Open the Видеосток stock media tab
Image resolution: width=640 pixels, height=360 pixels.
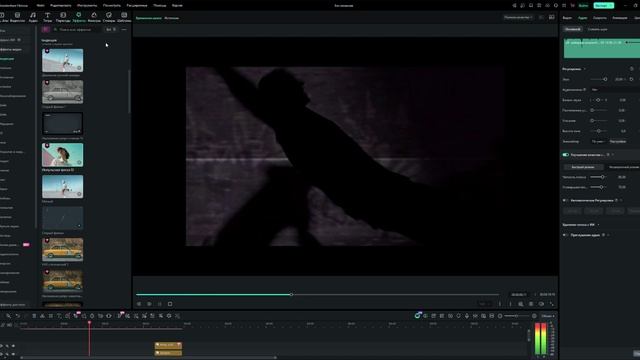tap(17, 17)
